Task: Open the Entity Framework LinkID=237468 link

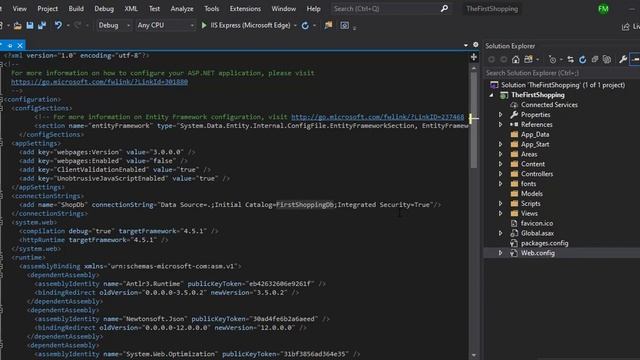Action: [x=378, y=117]
